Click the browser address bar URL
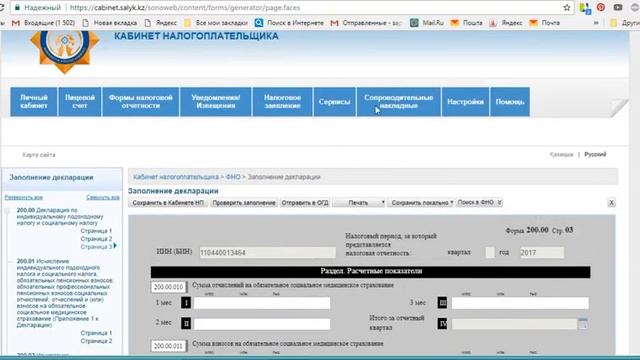 click(x=185, y=7)
